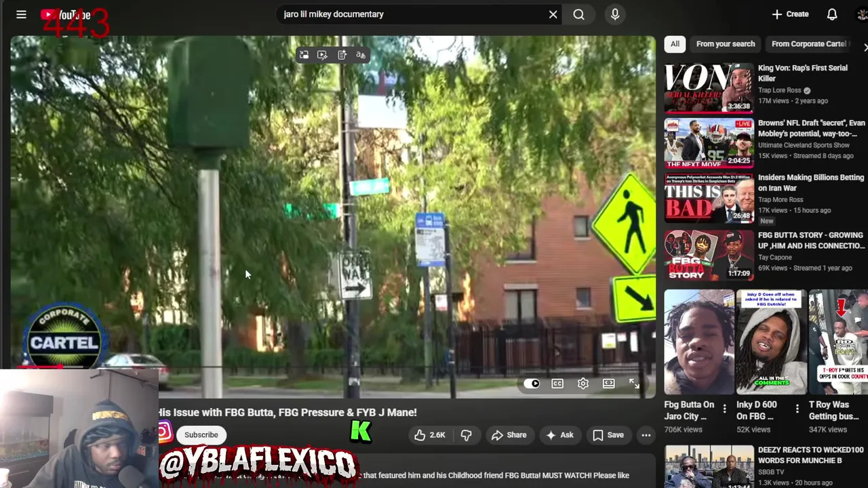The height and width of the screenshot is (488, 868).
Task: Open more actions three-dot menu
Action: point(646,435)
